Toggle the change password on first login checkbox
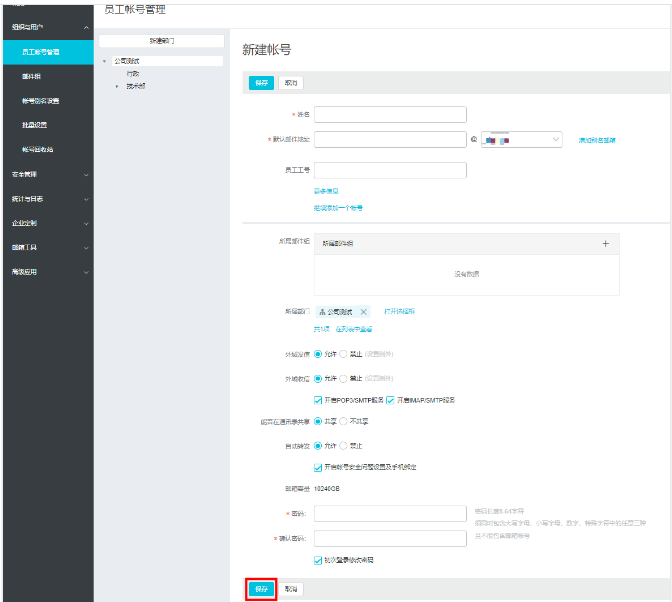Viewport: 672px width, 602px height. tap(318, 560)
